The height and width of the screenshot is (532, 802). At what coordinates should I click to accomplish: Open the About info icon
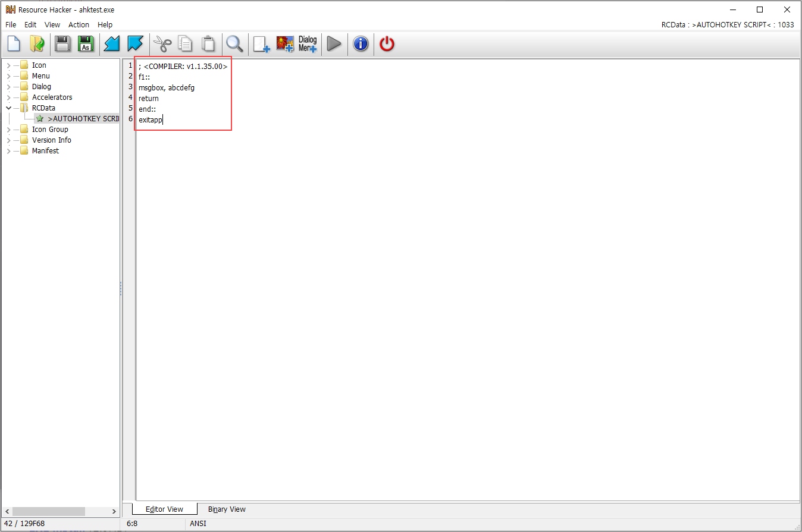pyautogui.click(x=361, y=44)
